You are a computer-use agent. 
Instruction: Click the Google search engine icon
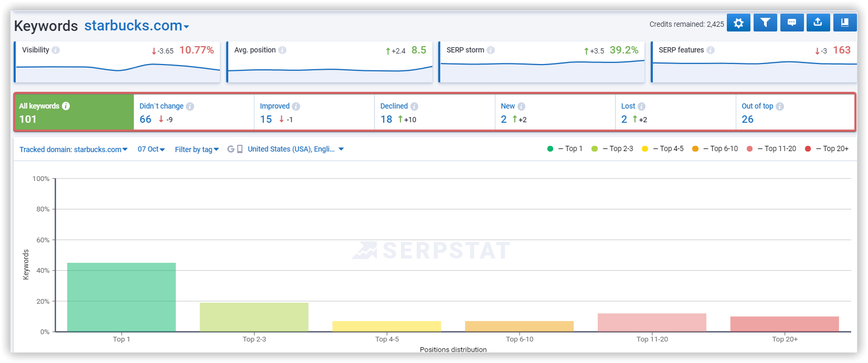click(231, 150)
